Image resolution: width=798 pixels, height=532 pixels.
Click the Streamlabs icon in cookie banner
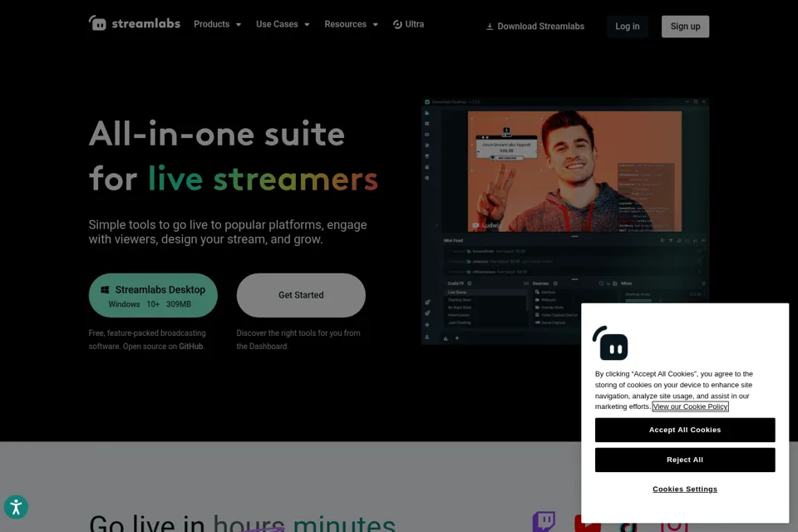(x=610, y=342)
